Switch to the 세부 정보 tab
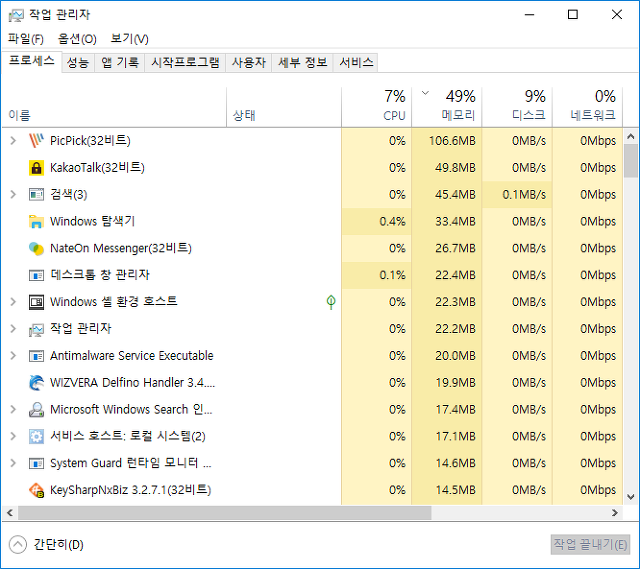The image size is (640, 569). pyautogui.click(x=302, y=63)
